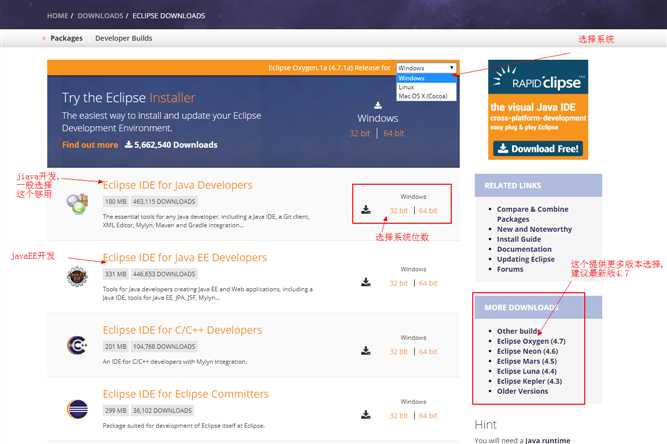This screenshot has height=444, width=667.
Task: Go to DOWNLOADS in the breadcrumb
Action: coord(100,16)
